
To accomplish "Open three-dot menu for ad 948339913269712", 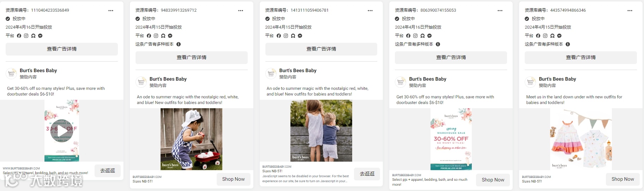I will pyautogui.click(x=241, y=11).
